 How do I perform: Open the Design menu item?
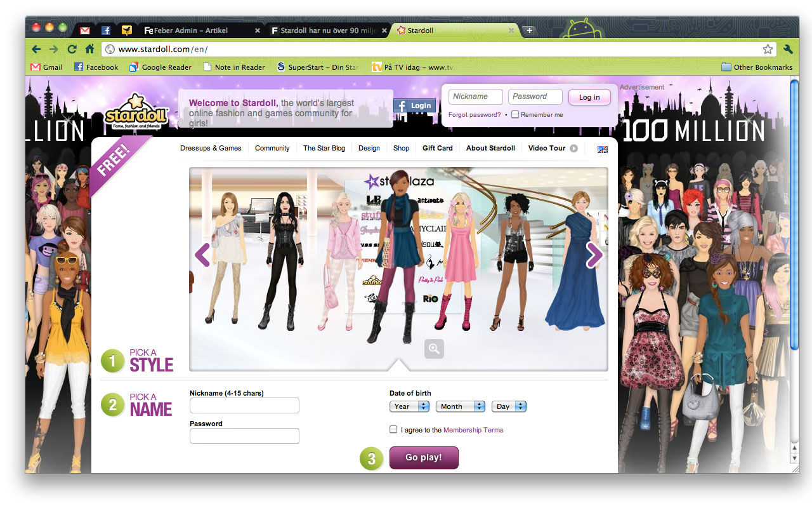coord(369,148)
